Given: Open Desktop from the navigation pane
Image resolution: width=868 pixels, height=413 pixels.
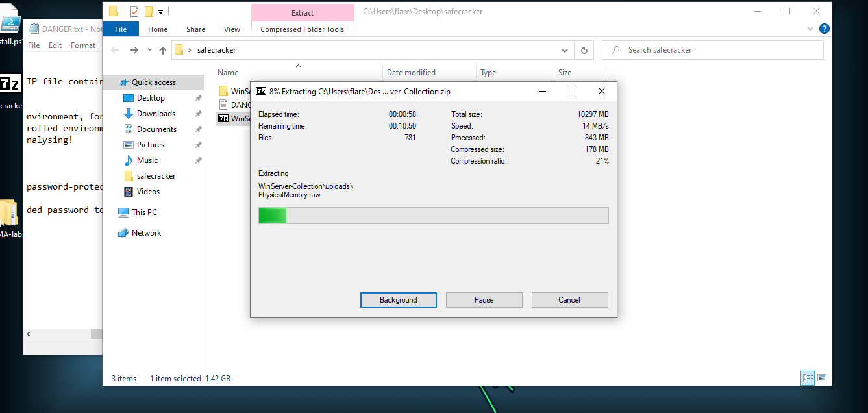Looking at the screenshot, I should pyautogui.click(x=151, y=98).
